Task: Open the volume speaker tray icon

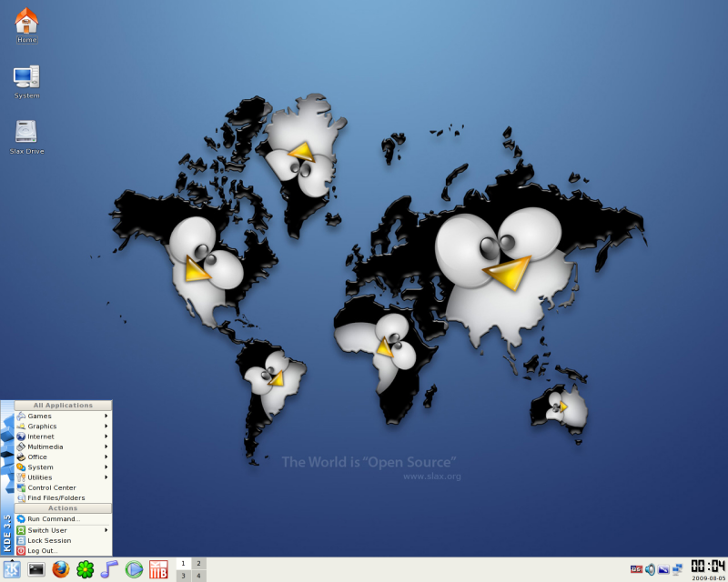Action: 650,569
